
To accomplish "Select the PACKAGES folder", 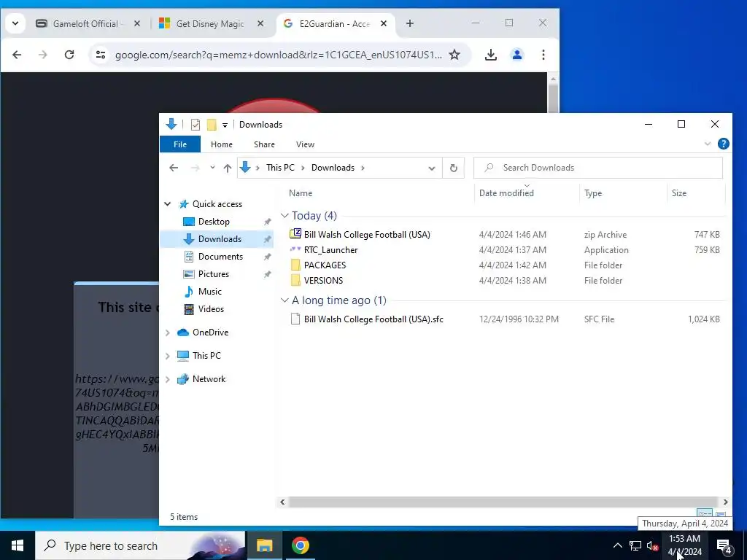I will coord(325,265).
